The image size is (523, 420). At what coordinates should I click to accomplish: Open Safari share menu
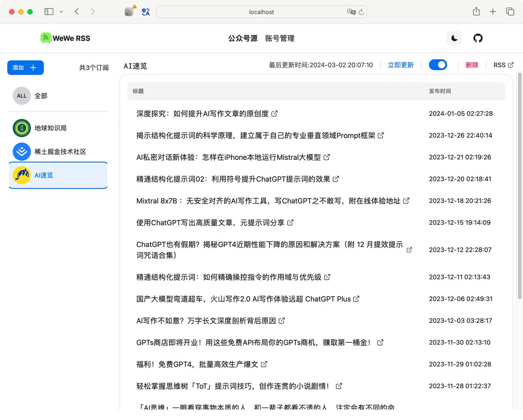pos(476,12)
